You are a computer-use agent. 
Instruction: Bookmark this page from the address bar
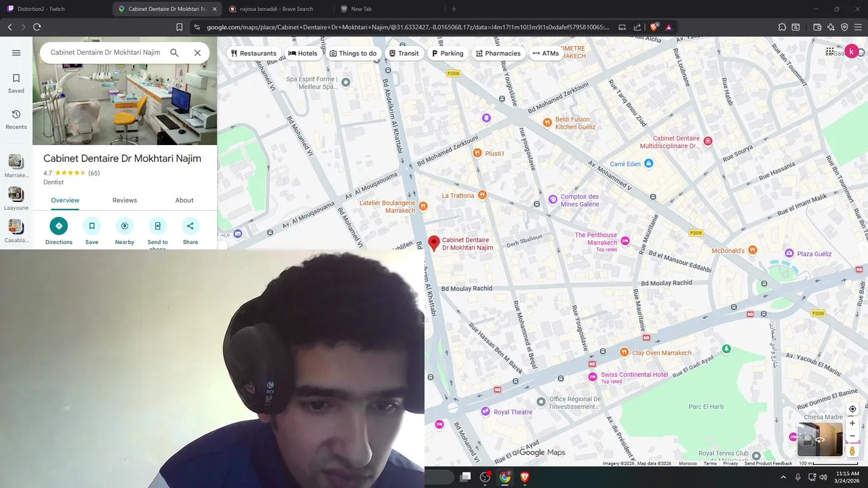pyautogui.click(x=179, y=27)
